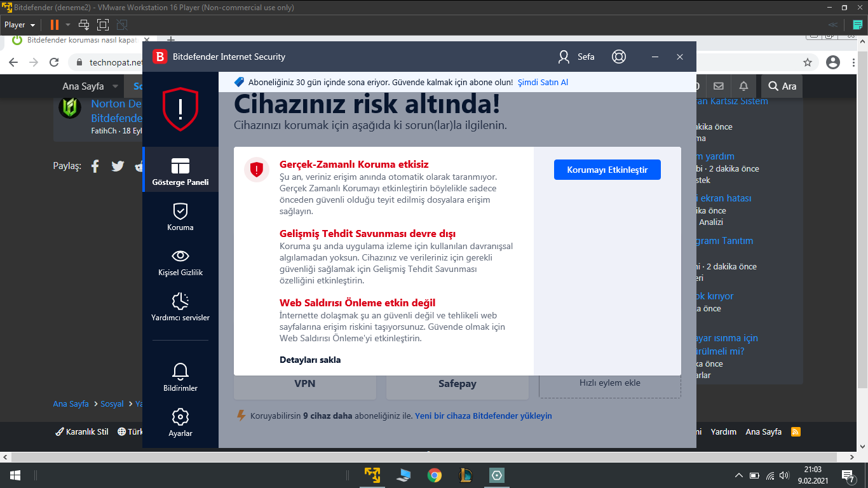This screenshot has height=488, width=868.
Task: Open Ayarlar settings gear in Bitdefender
Action: click(x=180, y=423)
